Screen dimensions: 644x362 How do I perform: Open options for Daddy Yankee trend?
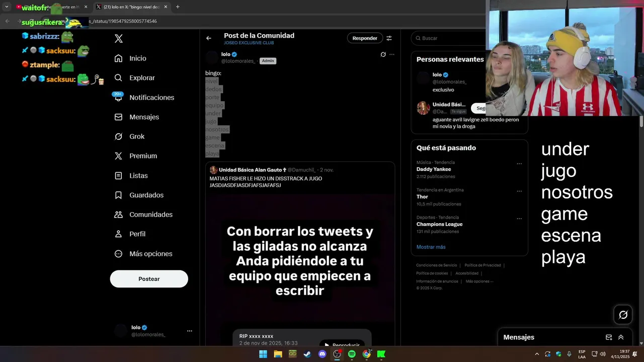point(519,164)
